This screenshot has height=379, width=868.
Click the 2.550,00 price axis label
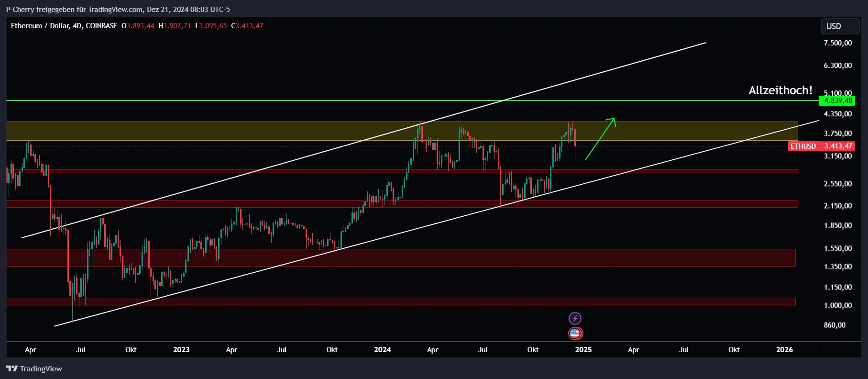click(837, 184)
